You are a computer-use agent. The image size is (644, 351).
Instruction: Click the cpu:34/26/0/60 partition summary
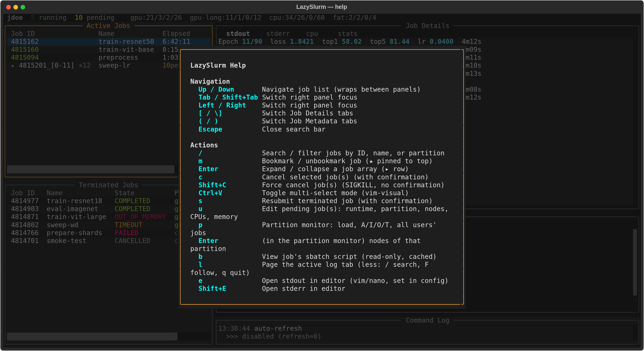[297, 18]
